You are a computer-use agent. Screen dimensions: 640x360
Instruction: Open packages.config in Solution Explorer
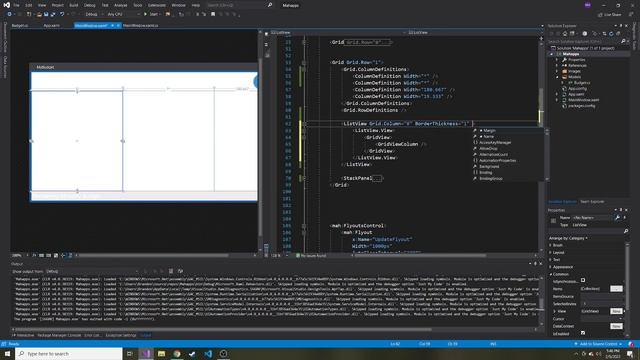(581, 106)
